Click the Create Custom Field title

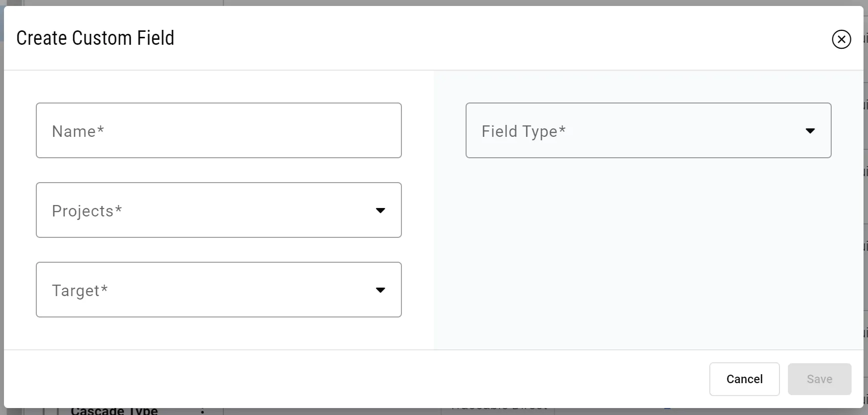pos(95,38)
